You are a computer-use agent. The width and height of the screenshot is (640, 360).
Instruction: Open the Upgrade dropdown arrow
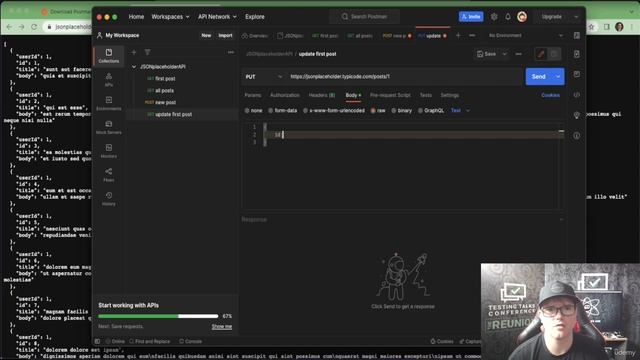(576, 17)
